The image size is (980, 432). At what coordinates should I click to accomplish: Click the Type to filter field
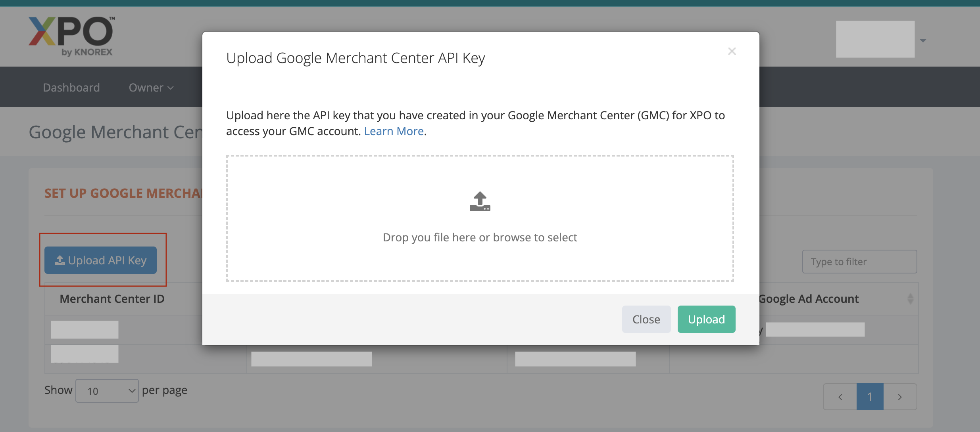[x=859, y=262]
